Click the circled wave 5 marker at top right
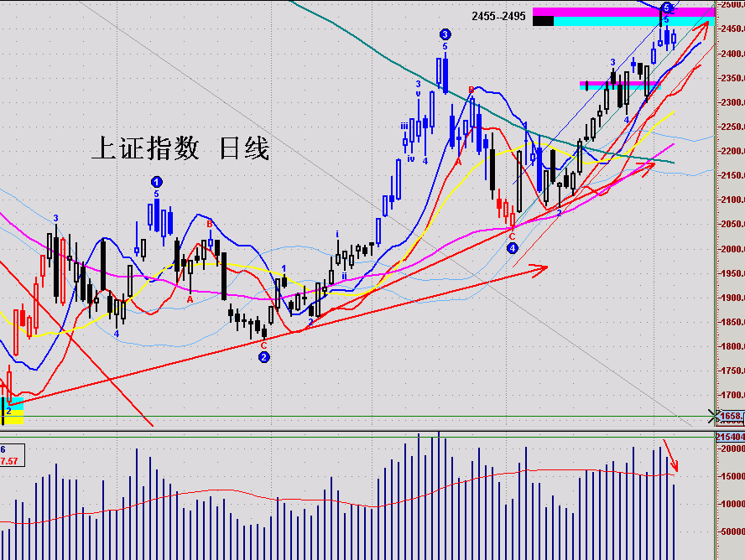The image size is (745, 560). point(666,8)
